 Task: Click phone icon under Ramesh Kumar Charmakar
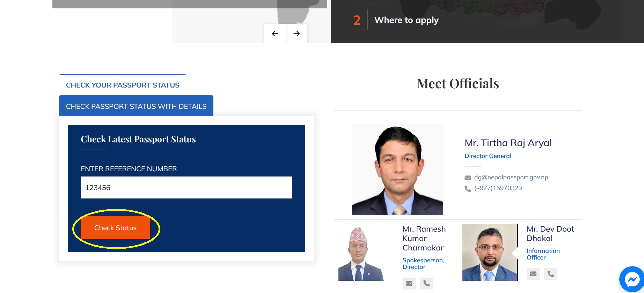pos(426,283)
